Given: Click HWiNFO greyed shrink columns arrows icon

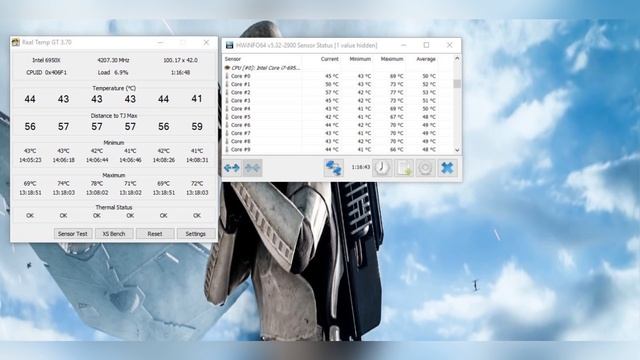Looking at the screenshot, I should pos(252,168).
